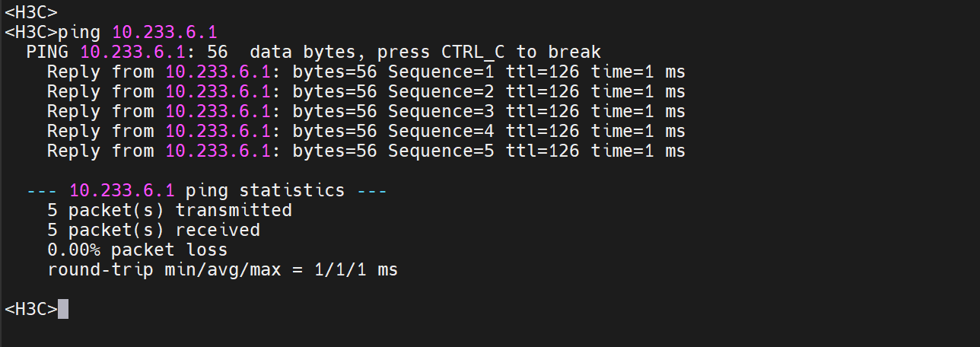Viewport: 980px width, 347px height.
Task: Click the round-trip min/avg/max line
Action: [x=222, y=269]
